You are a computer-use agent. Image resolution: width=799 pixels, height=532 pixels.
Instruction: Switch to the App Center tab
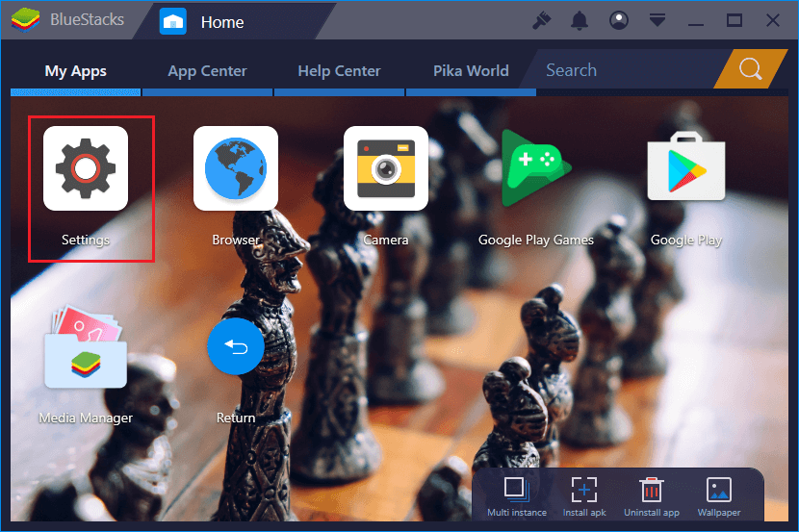pos(207,71)
